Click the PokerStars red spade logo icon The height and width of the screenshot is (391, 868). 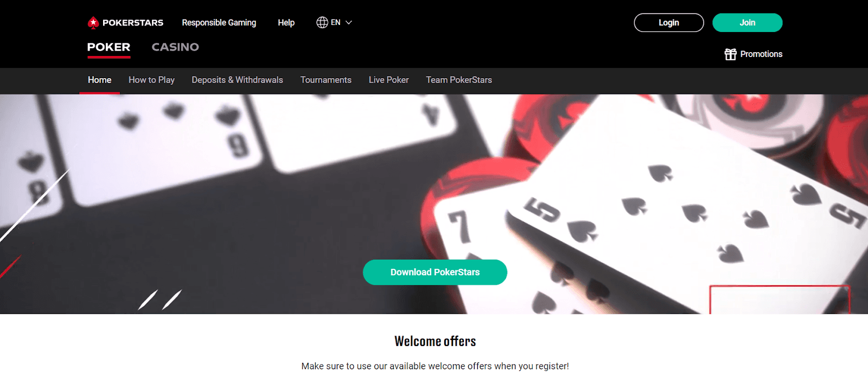click(x=93, y=23)
